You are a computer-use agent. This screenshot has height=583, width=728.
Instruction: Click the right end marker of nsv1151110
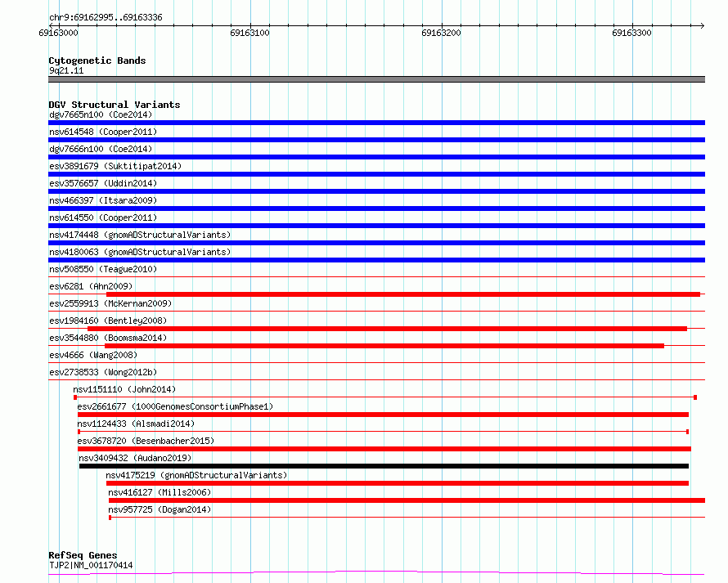[x=695, y=397]
